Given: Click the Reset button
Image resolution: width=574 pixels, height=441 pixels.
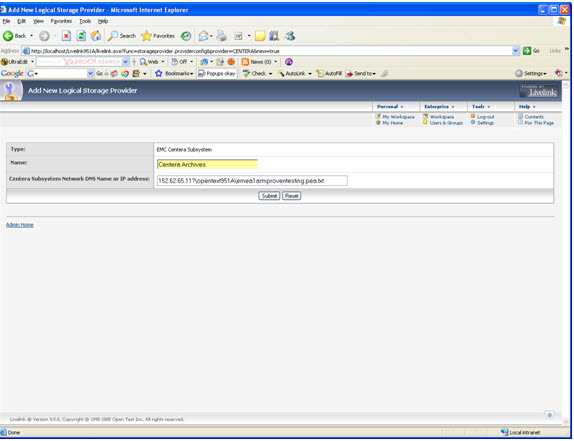Looking at the screenshot, I should coord(291,196).
